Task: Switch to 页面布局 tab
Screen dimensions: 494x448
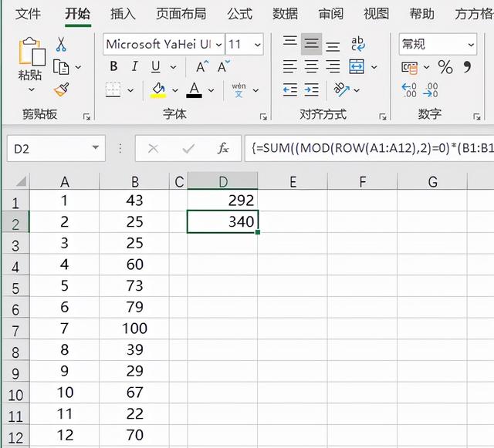Action: pos(181,14)
